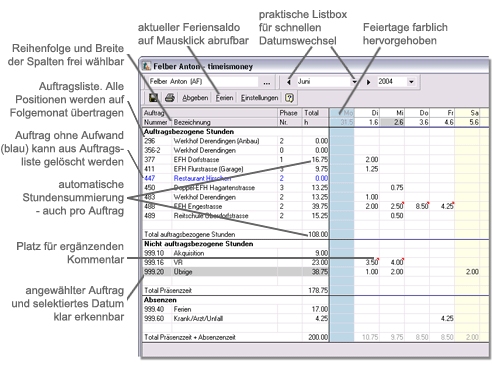Open employee picker with ellipsis button
The height and width of the screenshot is (365, 492).
[x=267, y=82]
